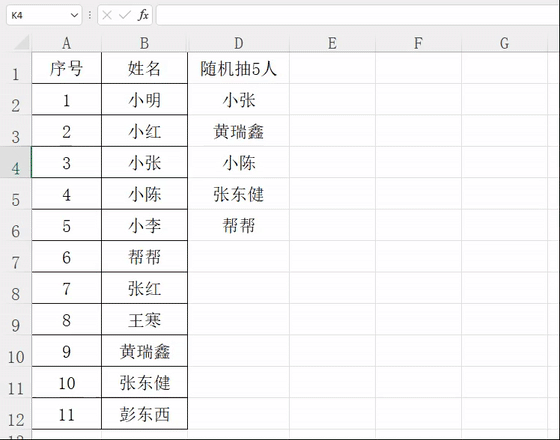Select cell 张红 in column B
560x440 pixels.
click(144, 288)
